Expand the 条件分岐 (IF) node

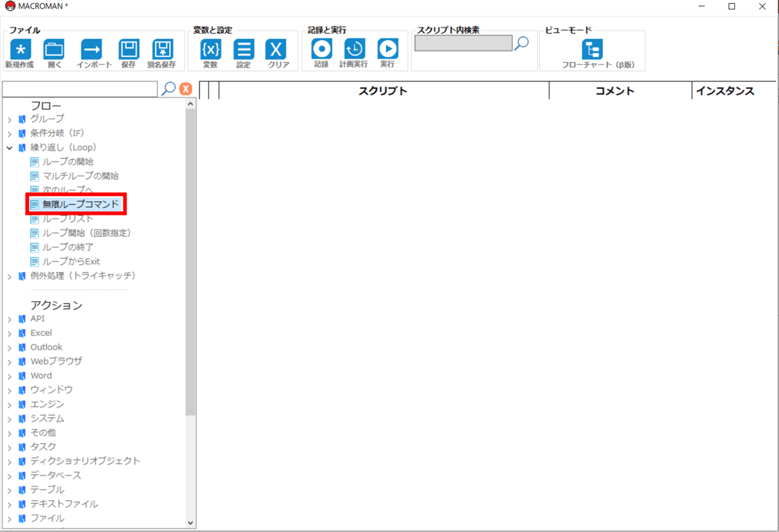coord(10,134)
